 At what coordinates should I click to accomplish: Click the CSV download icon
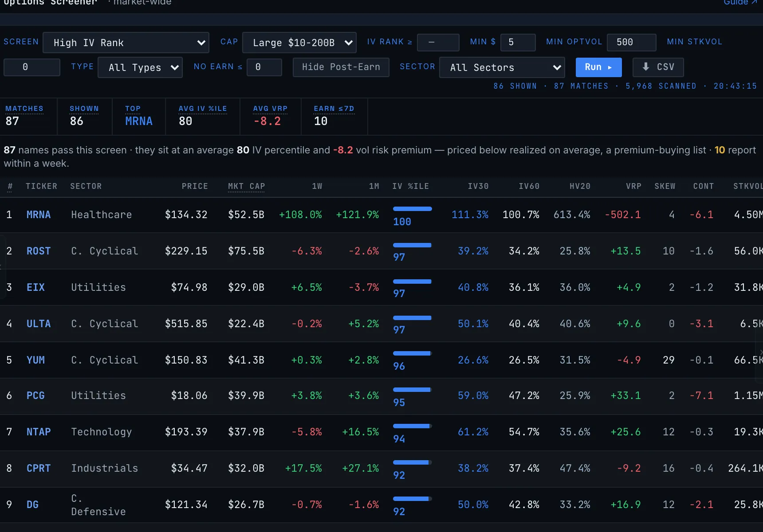tap(646, 67)
